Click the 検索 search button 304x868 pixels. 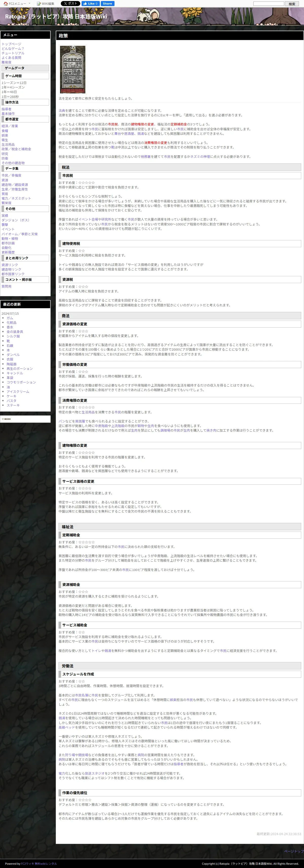(292, 4)
